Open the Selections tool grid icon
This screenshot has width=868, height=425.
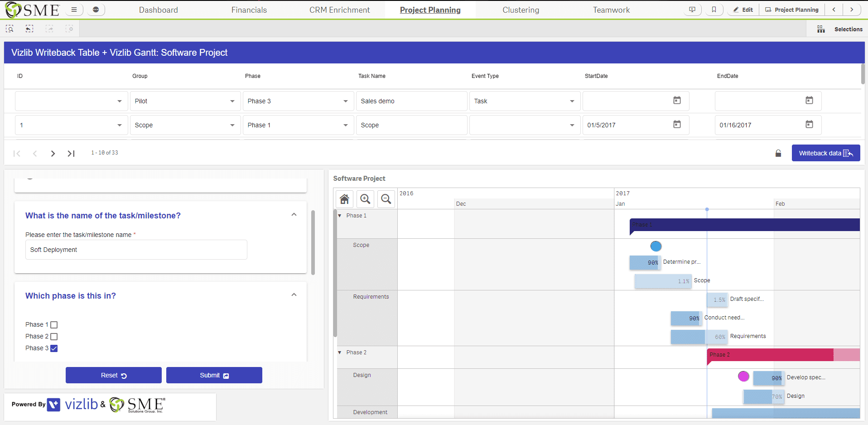(821, 29)
